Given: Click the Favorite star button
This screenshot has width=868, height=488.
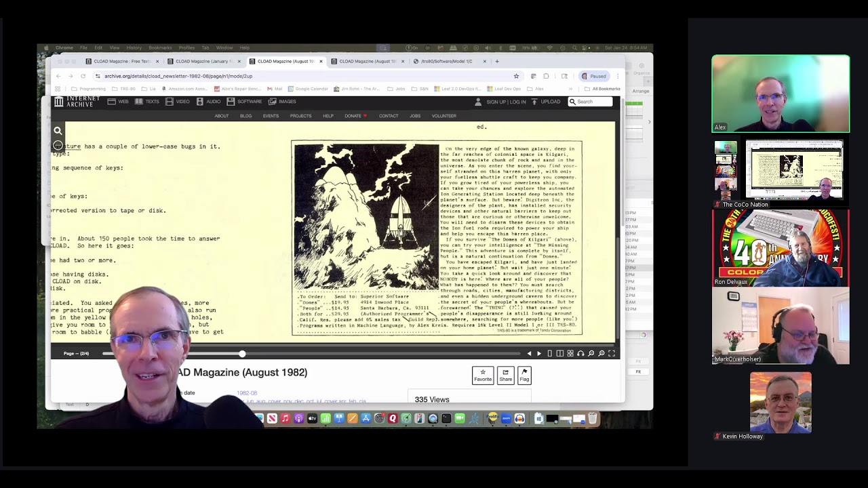Looking at the screenshot, I should (x=483, y=375).
